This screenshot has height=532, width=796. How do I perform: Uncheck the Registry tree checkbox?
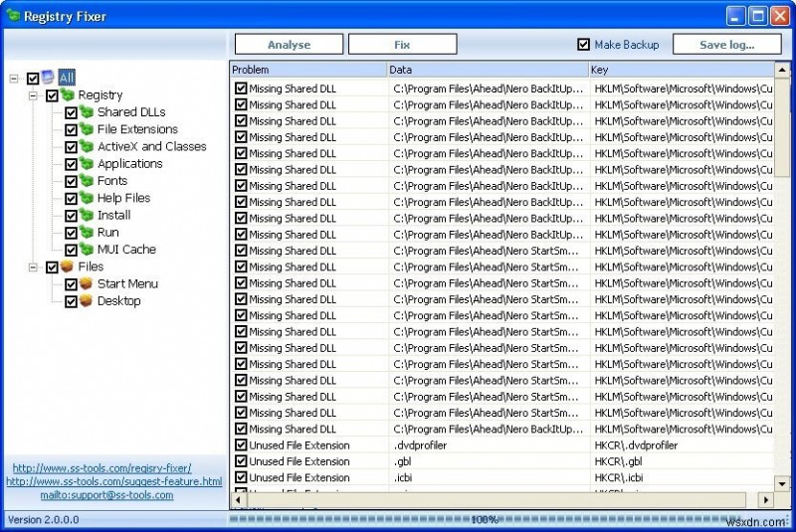click(x=52, y=95)
